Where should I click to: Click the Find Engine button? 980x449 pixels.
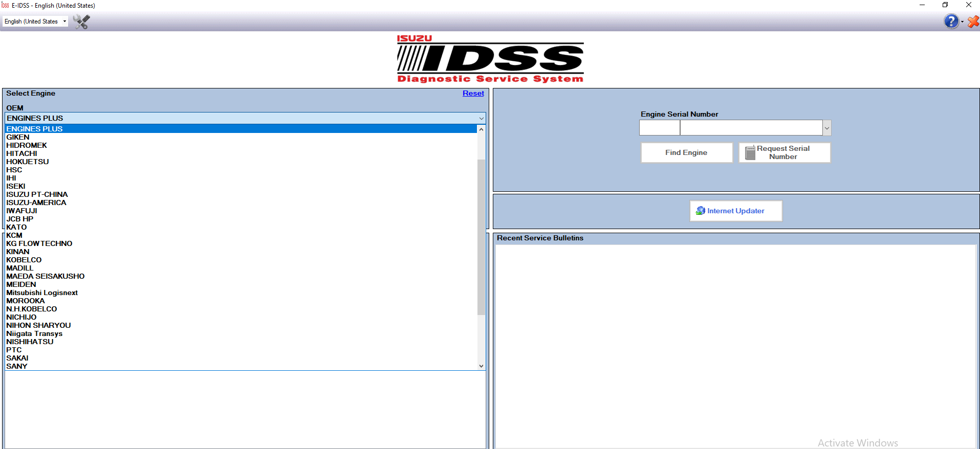coord(686,153)
